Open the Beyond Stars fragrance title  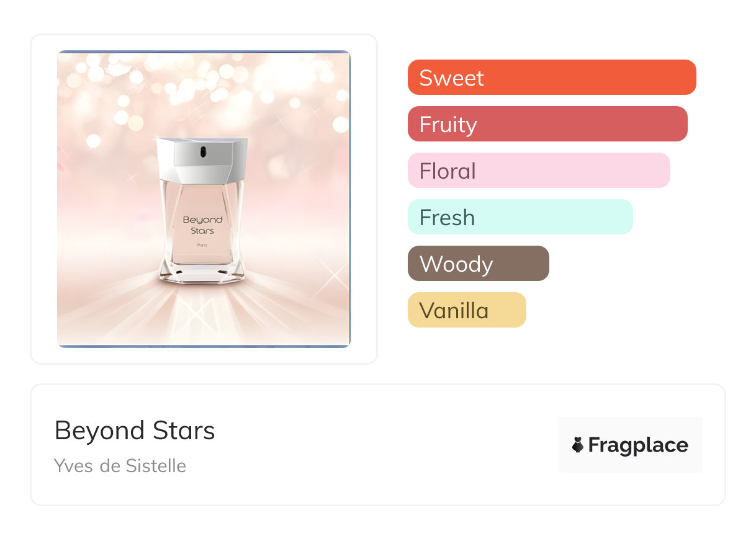(135, 431)
